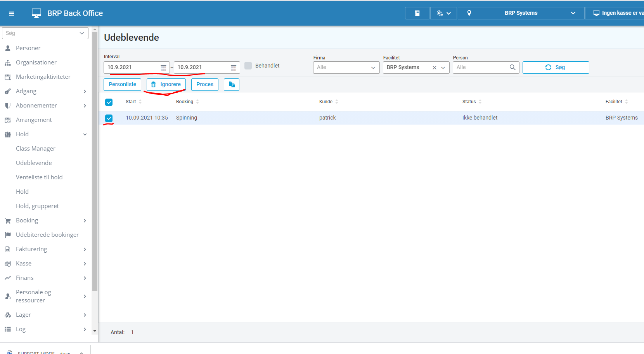Open the card reader icon button
Image resolution: width=644 pixels, height=354 pixels.
pos(417,13)
